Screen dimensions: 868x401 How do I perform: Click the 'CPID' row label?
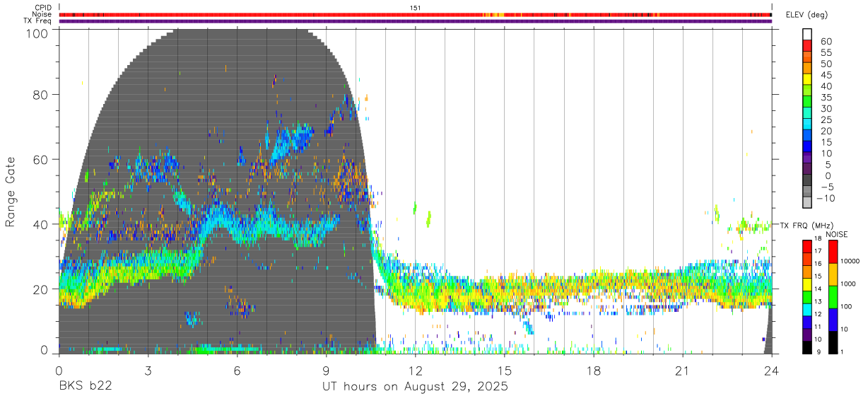click(44, 8)
